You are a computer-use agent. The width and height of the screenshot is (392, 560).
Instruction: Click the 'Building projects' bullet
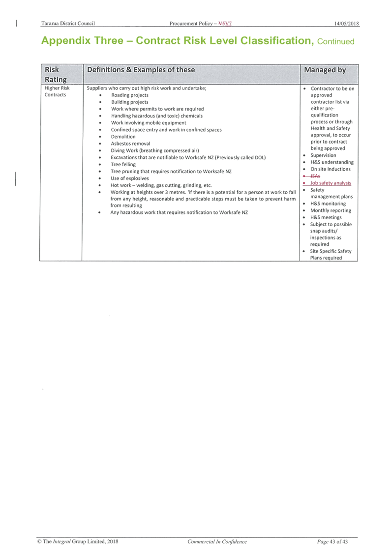(x=130, y=102)
